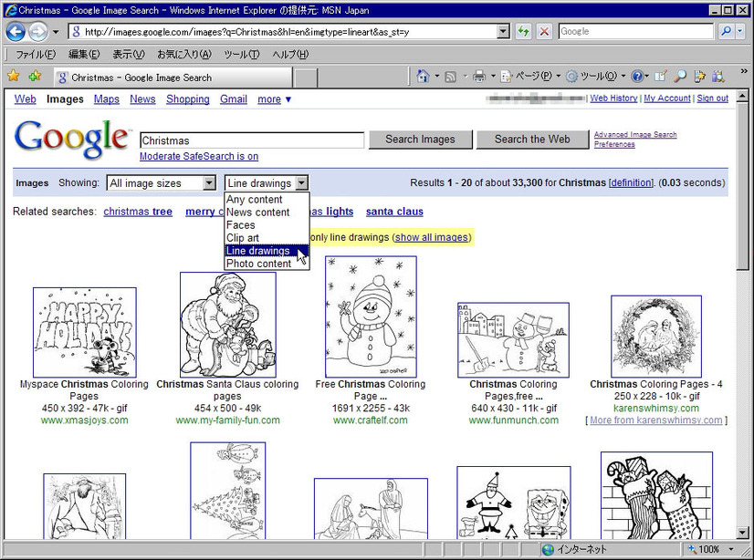Click the Gmail link
This screenshot has height=560, width=754.
pos(233,99)
